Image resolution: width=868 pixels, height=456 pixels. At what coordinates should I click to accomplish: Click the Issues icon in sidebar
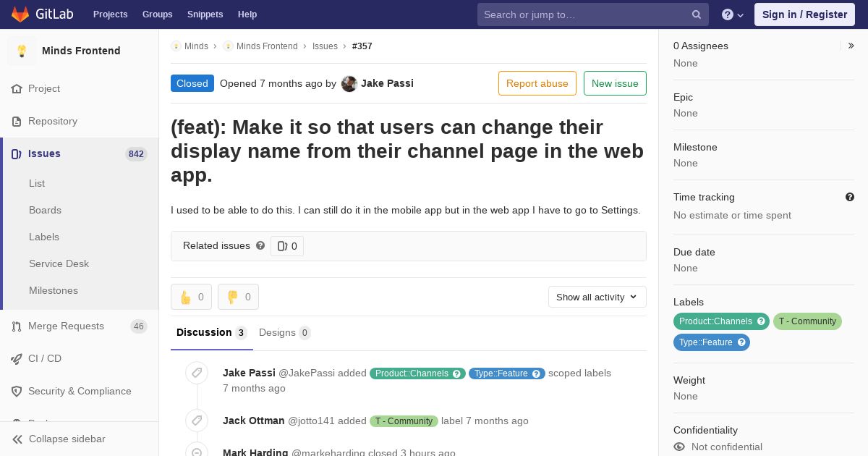pyautogui.click(x=17, y=154)
